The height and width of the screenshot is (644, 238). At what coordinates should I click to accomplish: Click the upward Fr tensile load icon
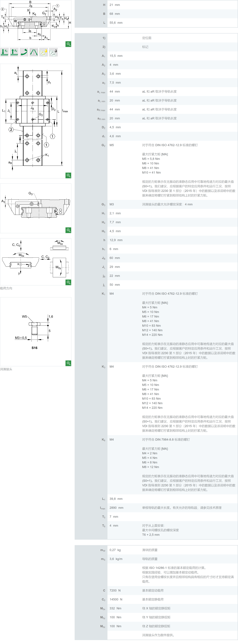tap(14, 52)
